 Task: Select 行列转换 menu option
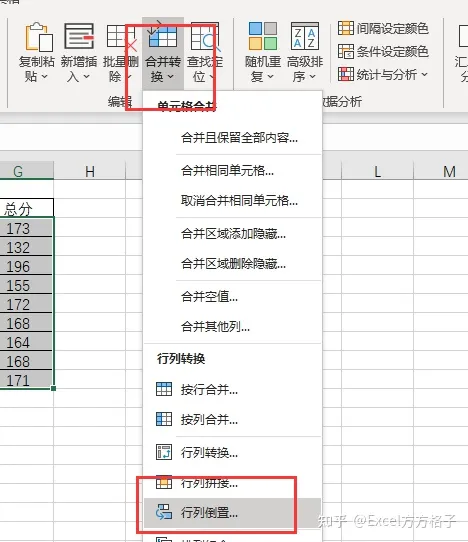point(197,452)
